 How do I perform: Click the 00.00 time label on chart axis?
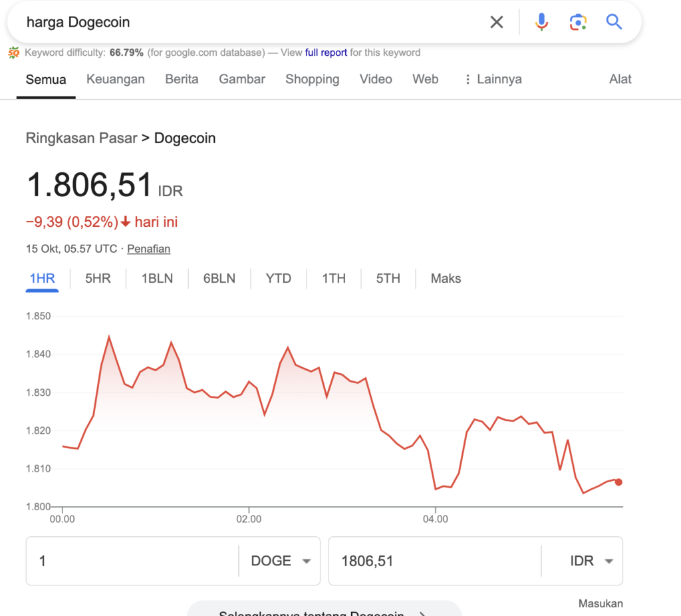(x=62, y=519)
